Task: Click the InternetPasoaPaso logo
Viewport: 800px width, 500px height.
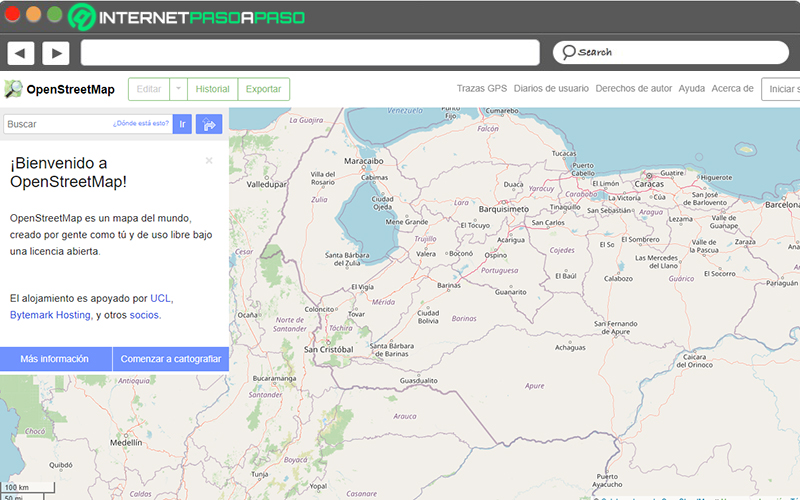Action: point(187,17)
